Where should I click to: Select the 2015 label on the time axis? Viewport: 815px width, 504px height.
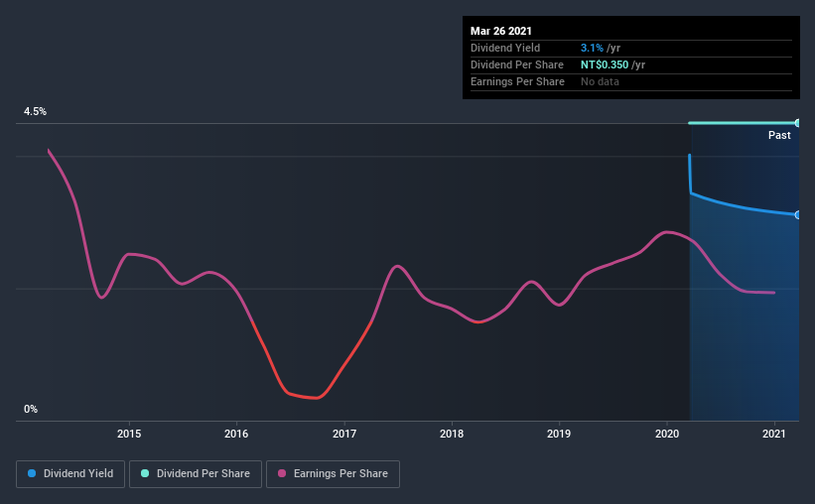(x=129, y=434)
